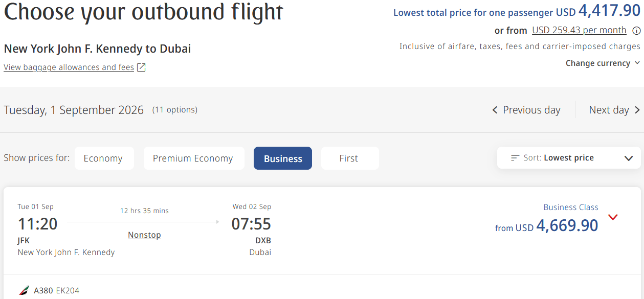This screenshot has width=644, height=299.
Task: Select the Business price tab
Action: [283, 158]
